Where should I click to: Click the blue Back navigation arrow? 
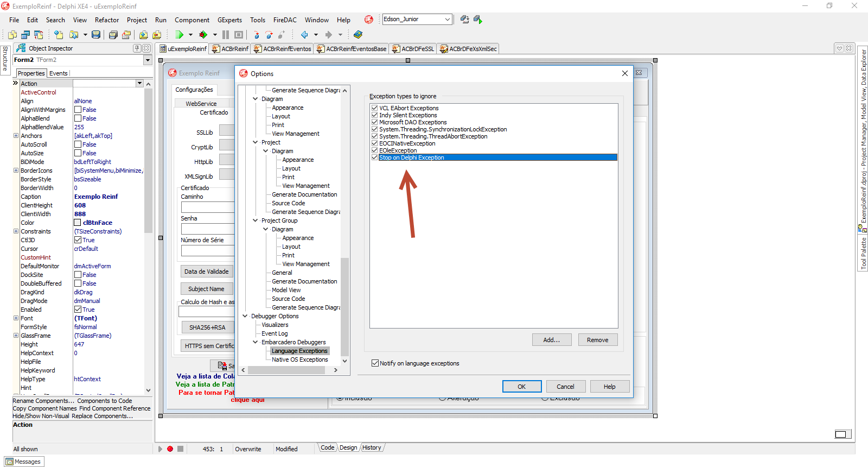pyautogui.click(x=304, y=35)
